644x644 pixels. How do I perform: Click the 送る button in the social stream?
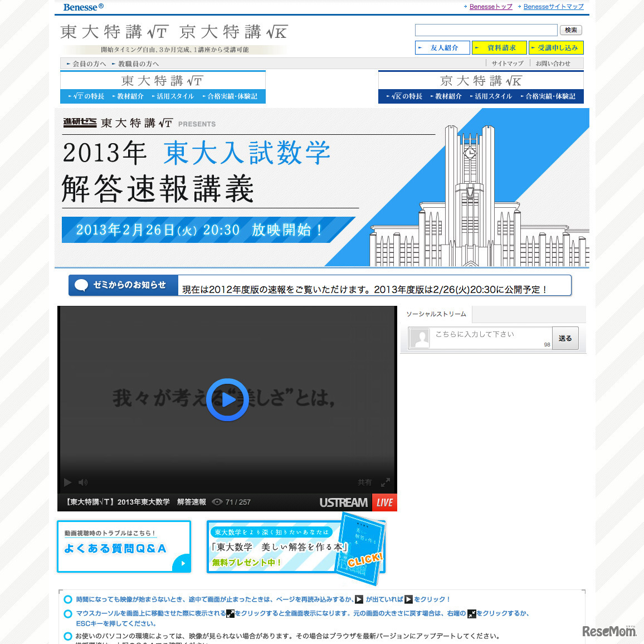click(x=565, y=338)
